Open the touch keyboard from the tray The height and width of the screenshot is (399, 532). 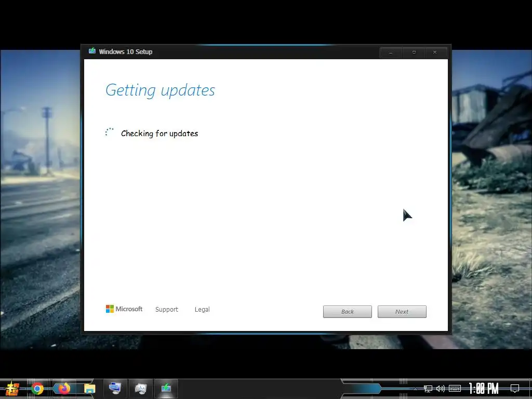click(x=455, y=389)
